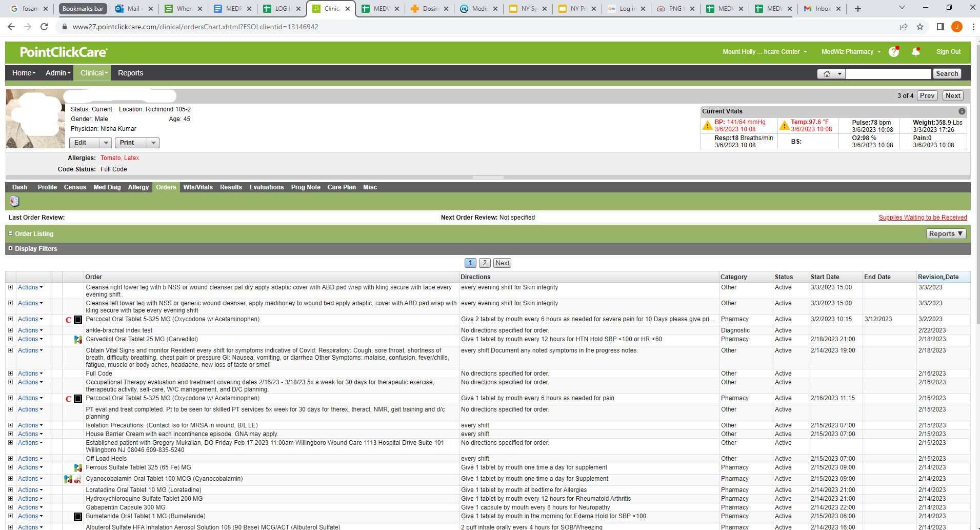The image size is (980, 530).
Task: Open Actions menu for Loratadine order
Action: coord(30,490)
